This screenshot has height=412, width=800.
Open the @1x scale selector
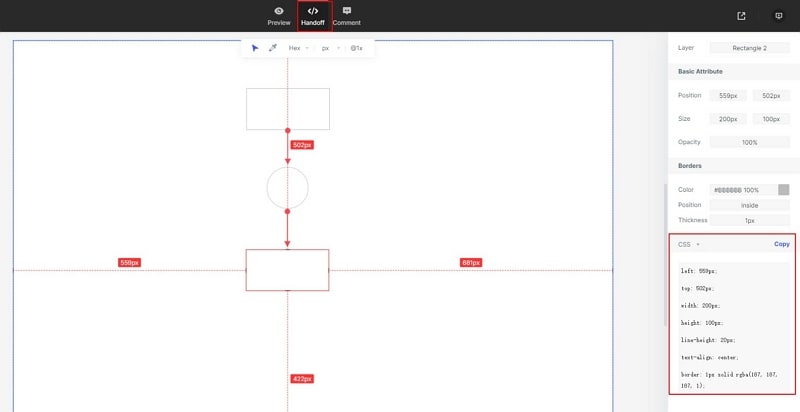tap(357, 48)
